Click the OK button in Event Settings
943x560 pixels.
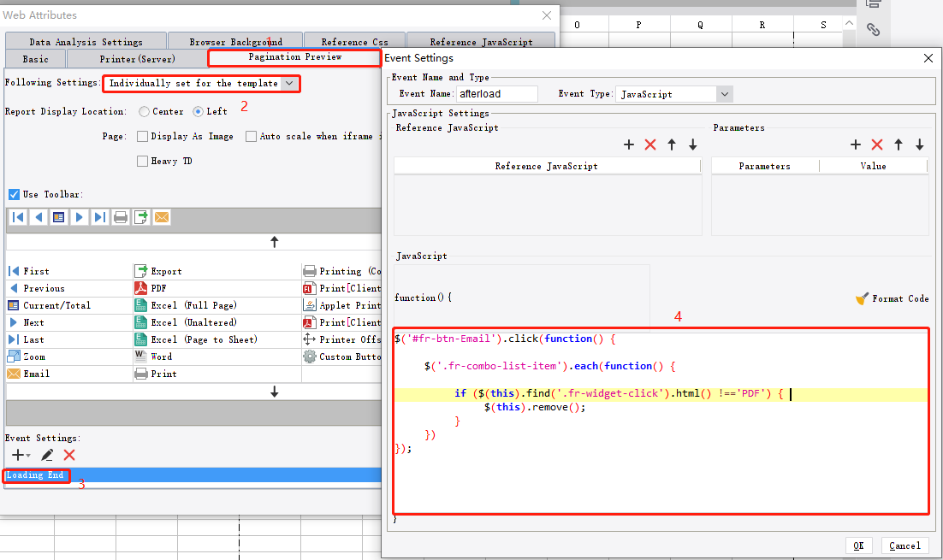tap(858, 545)
